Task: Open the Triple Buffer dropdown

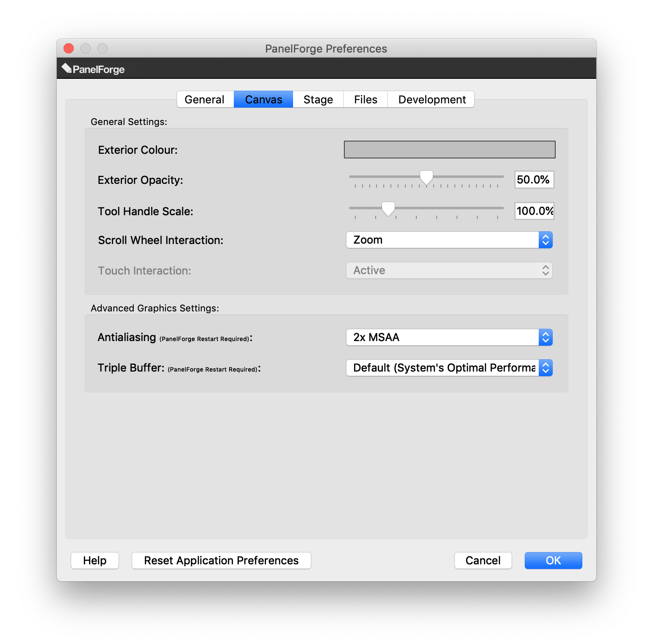Action: click(449, 368)
